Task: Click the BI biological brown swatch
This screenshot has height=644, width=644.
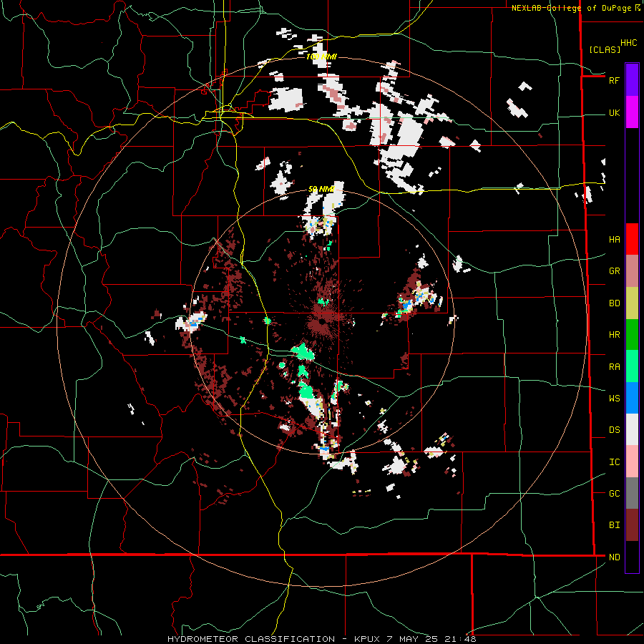Action: 632,525
